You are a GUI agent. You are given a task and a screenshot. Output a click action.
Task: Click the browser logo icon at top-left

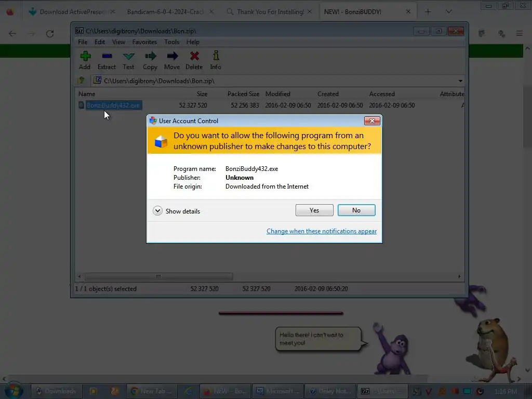point(10,12)
